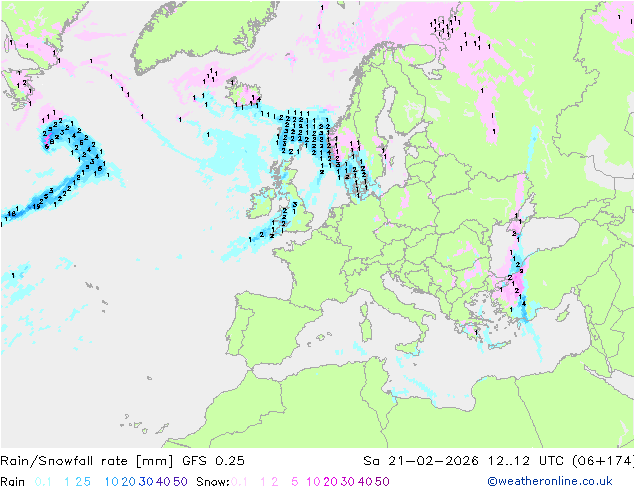Viewport: 634px width, 490px height.
Task: Click the '(06+174)' forecast offset text
Action: pos(603,461)
